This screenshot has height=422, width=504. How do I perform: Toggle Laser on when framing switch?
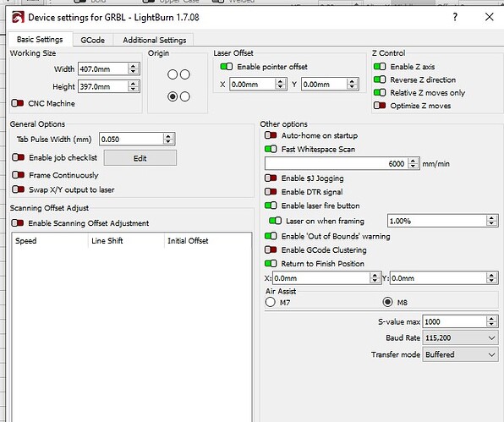coord(275,221)
